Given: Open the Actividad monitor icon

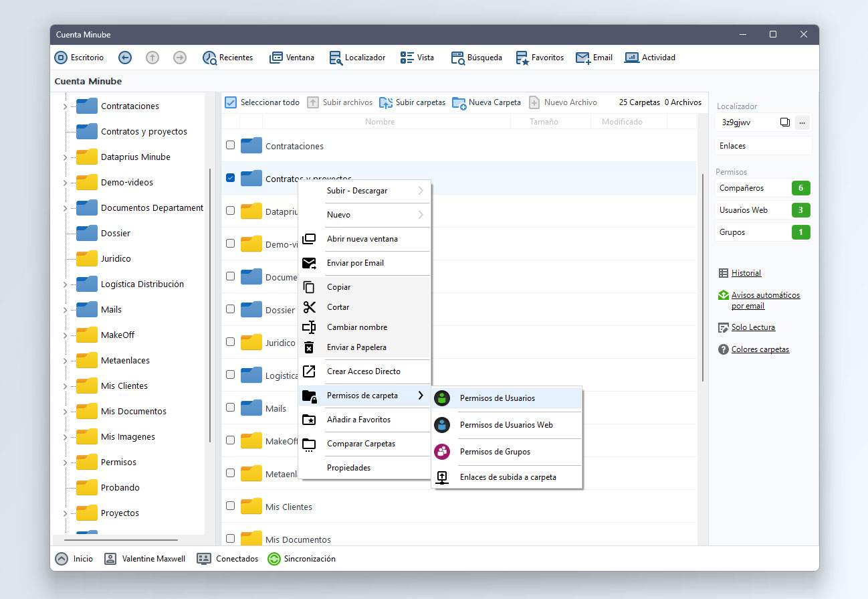Looking at the screenshot, I should coord(631,58).
